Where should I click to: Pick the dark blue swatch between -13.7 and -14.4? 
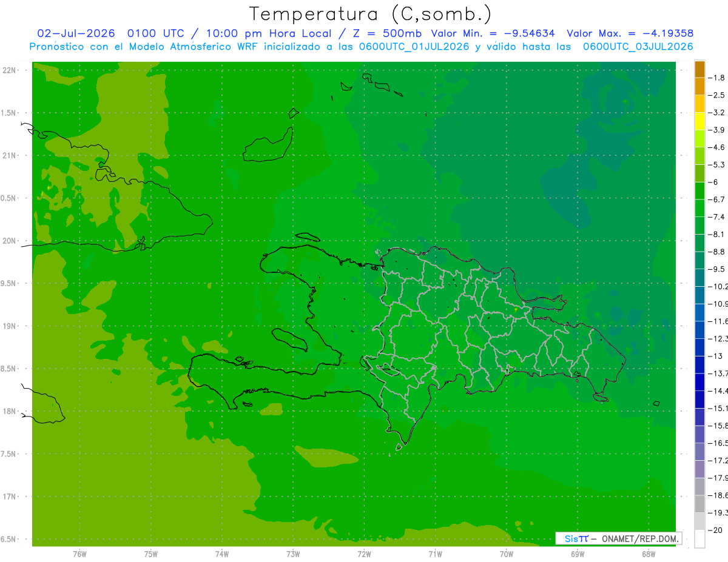(x=699, y=382)
